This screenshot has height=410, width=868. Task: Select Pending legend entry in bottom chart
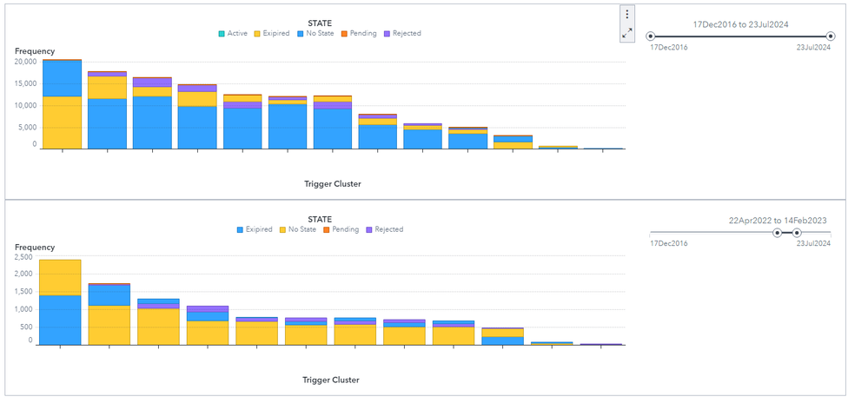pyautogui.click(x=341, y=229)
